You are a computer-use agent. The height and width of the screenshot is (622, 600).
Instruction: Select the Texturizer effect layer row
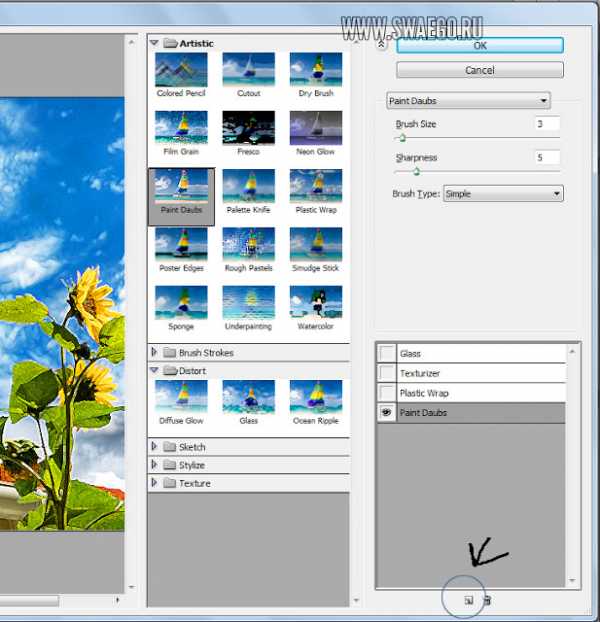tap(471, 373)
